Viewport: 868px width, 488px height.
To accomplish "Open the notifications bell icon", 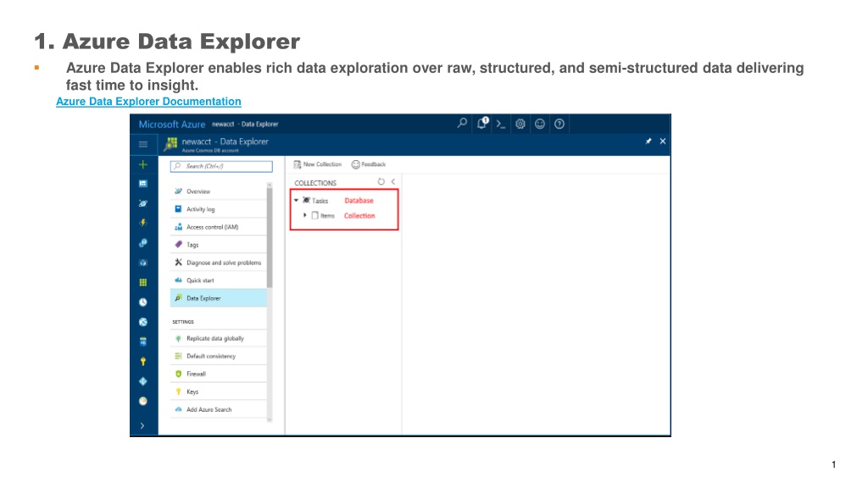I will click(482, 123).
